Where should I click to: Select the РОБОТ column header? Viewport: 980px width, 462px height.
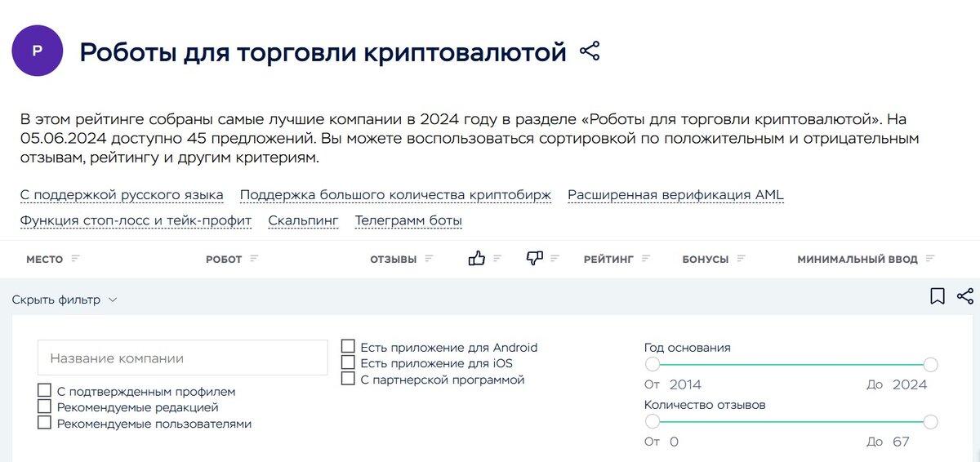point(224,259)
